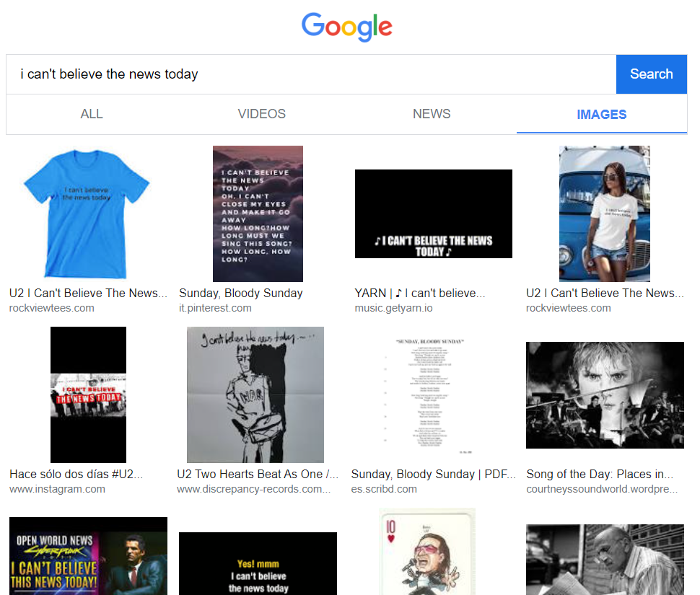This screenshot has height=595, width=700.
Task: Open the Scribd lyrics document thumbnail
Action: 432,395
